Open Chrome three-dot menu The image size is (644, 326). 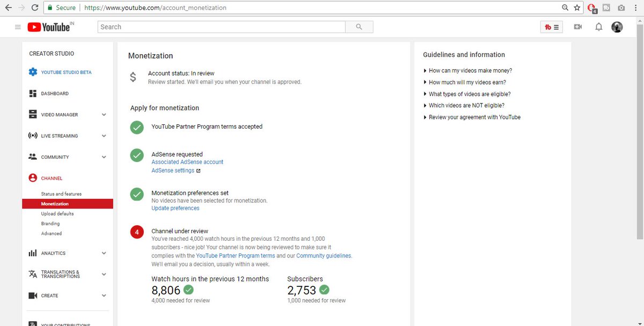pyautogui.click(x=635, y=8)
